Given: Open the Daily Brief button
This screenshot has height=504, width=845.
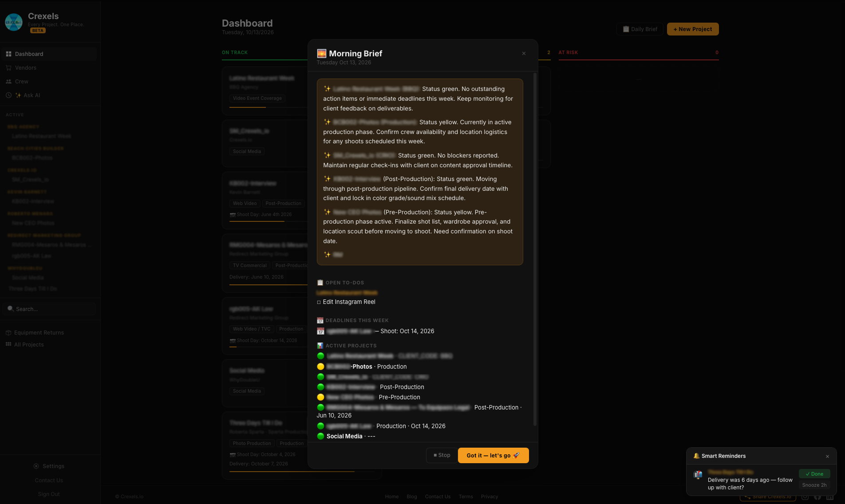Looking at the screenshot, I should (640, 29).
